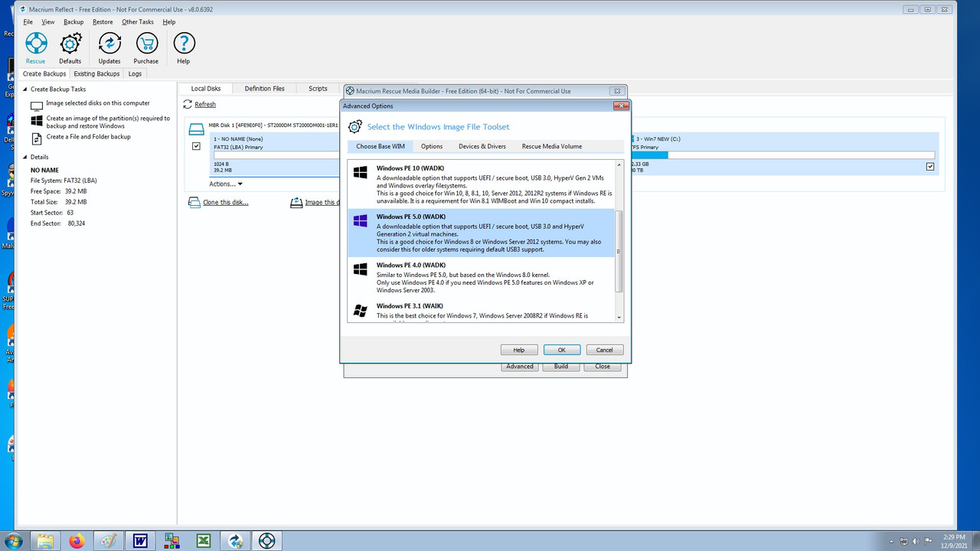Open the Windows Start menu orb
This screenshot has height=551, width=980.
point(15,540)
